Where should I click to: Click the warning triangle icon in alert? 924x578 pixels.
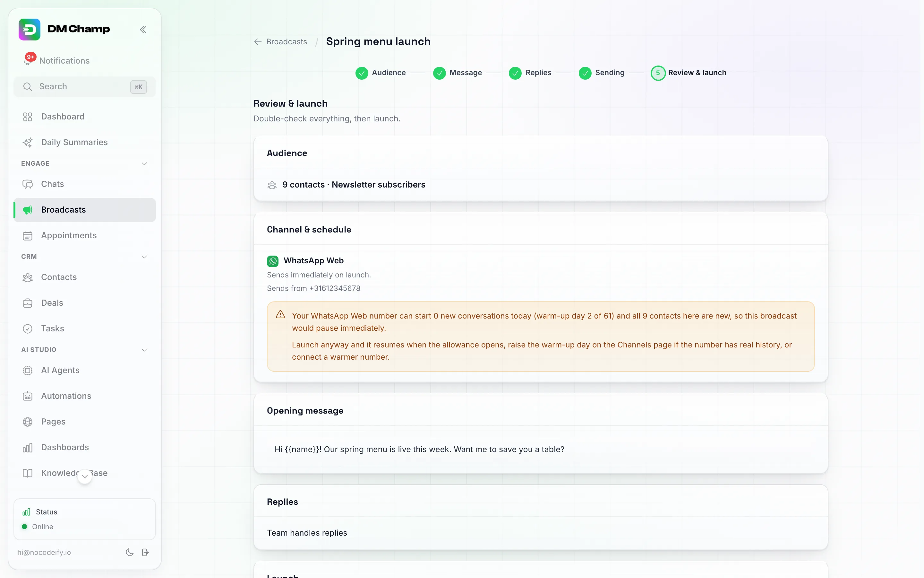(x=281, y=315)
